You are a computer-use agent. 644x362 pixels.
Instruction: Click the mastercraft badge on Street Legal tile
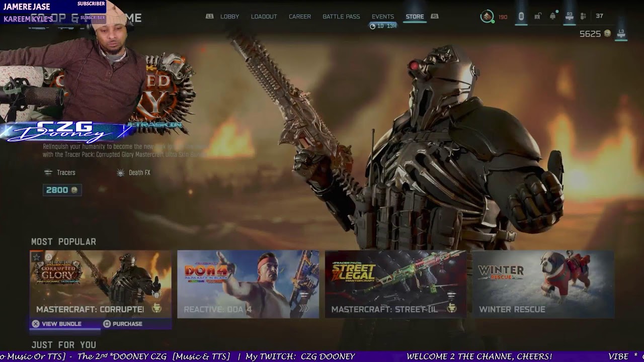tap(451, 308)
